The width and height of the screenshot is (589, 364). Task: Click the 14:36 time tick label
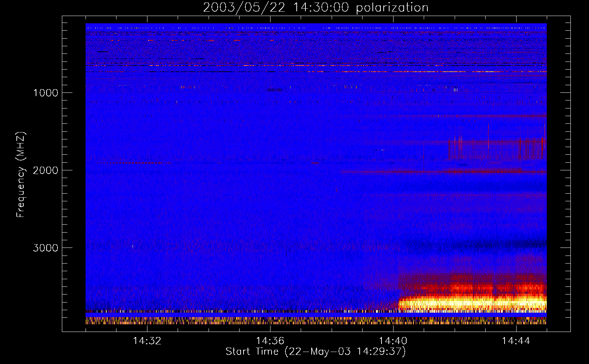270,341
